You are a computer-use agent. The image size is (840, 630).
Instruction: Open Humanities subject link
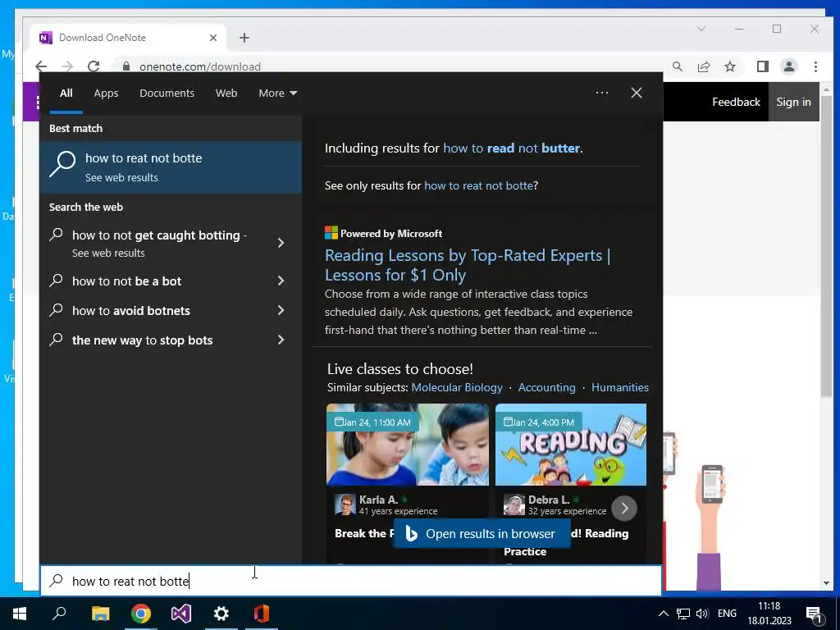point(620,387)
